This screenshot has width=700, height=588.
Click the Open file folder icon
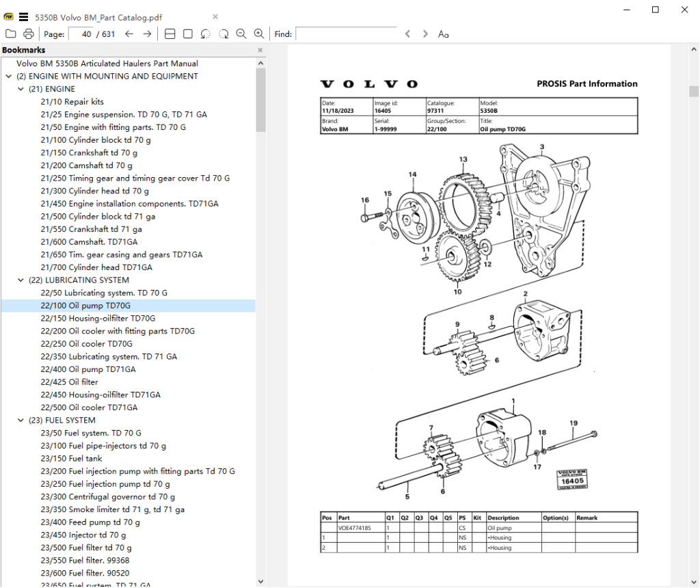10,34
